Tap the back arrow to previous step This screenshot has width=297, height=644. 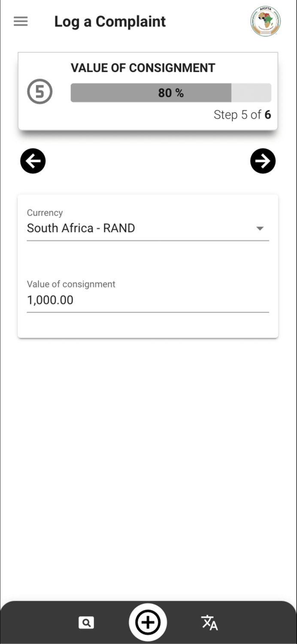[x=33, y=161]
